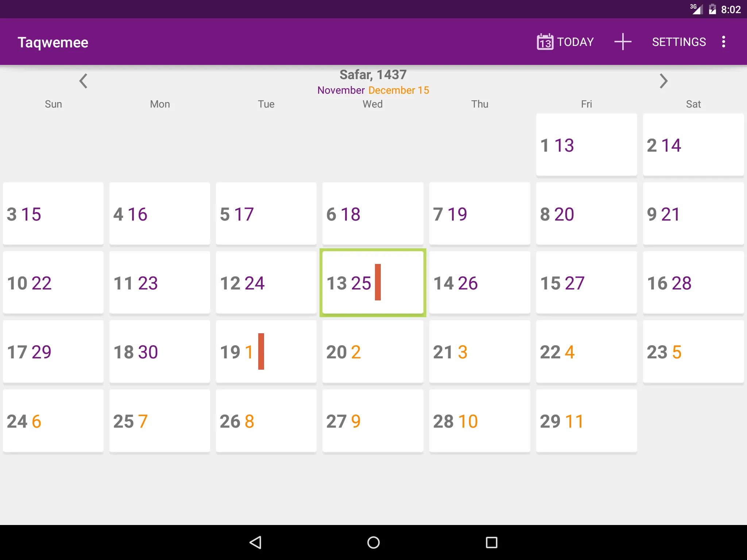Choose day cell 23 5 on Saturday
This screenshot has width=747, height=560.
pyautogui.click(x=693, y=352)
